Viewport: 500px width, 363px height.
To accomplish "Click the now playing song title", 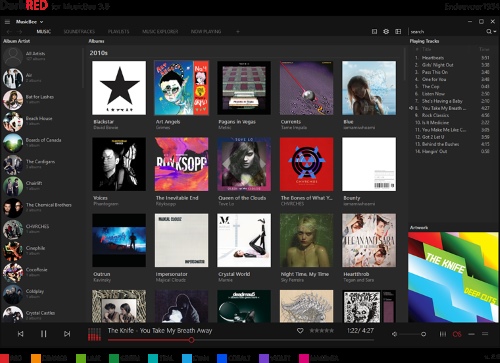I will 160,331.
